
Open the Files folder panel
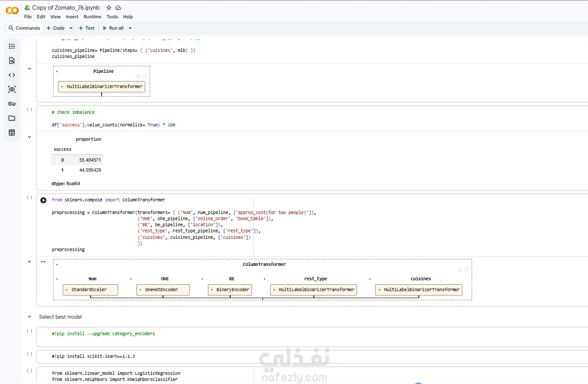(12, 118)
